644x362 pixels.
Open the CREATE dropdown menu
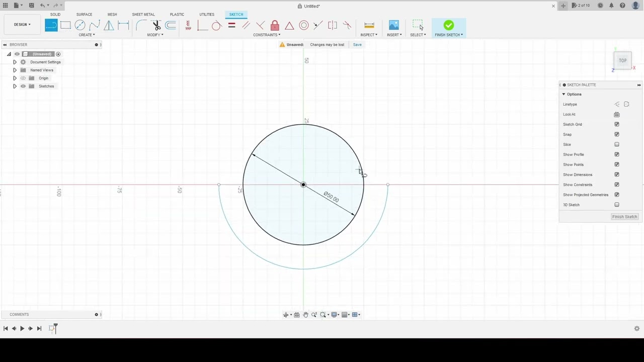pyautogui.click(x=87, y=35)
